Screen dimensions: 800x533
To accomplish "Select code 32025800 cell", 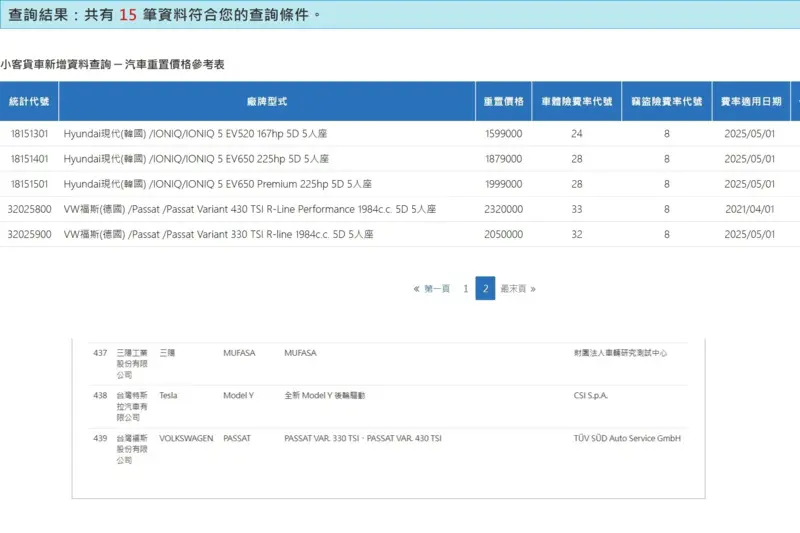I will [x=29, y=209].
